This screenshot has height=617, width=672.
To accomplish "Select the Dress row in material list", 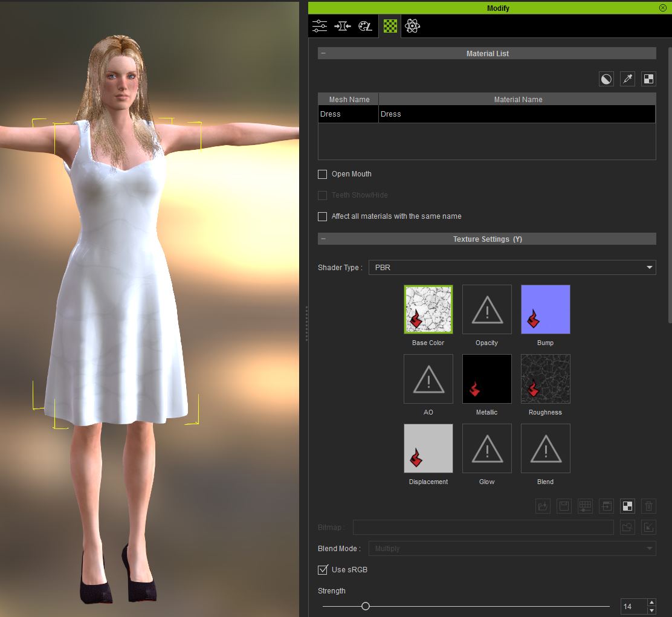I will [486, 114].
